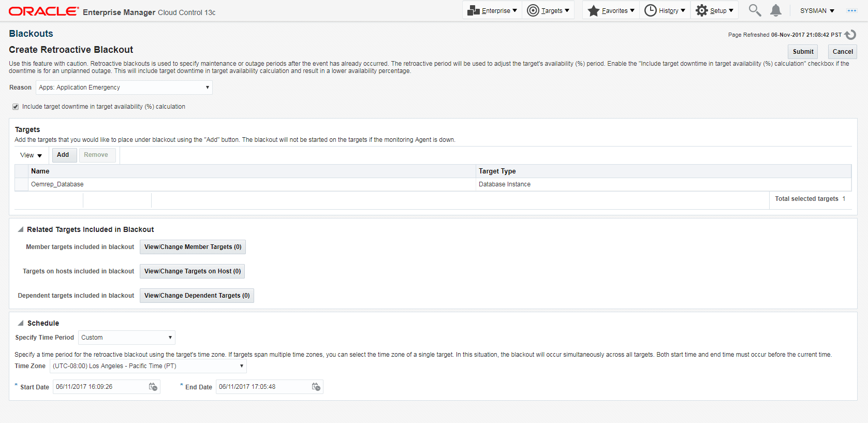
Task: Cancel the blackout creation
Action: pos(843,52)
